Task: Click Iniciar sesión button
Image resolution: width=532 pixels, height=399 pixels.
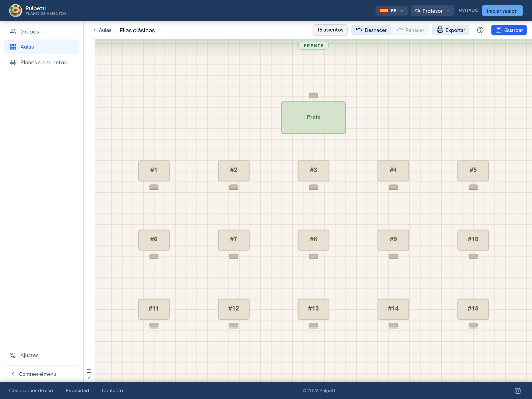Action: pos(502,11)
